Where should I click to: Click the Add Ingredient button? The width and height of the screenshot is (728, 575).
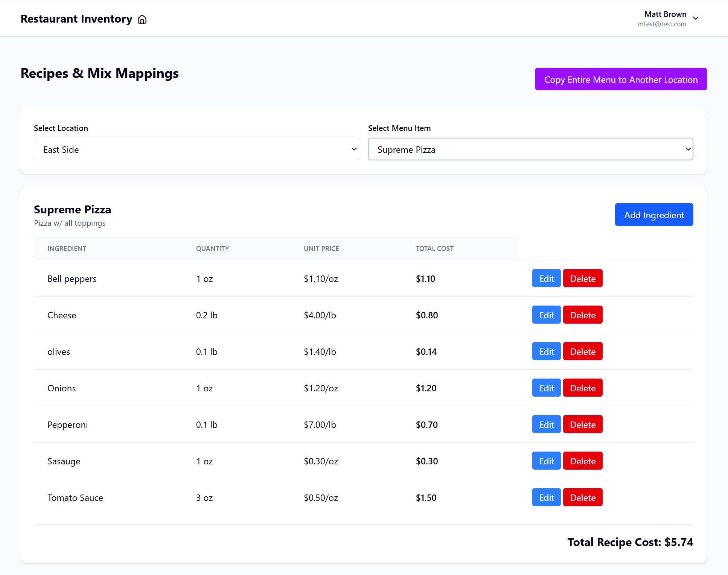pos(654,214)
